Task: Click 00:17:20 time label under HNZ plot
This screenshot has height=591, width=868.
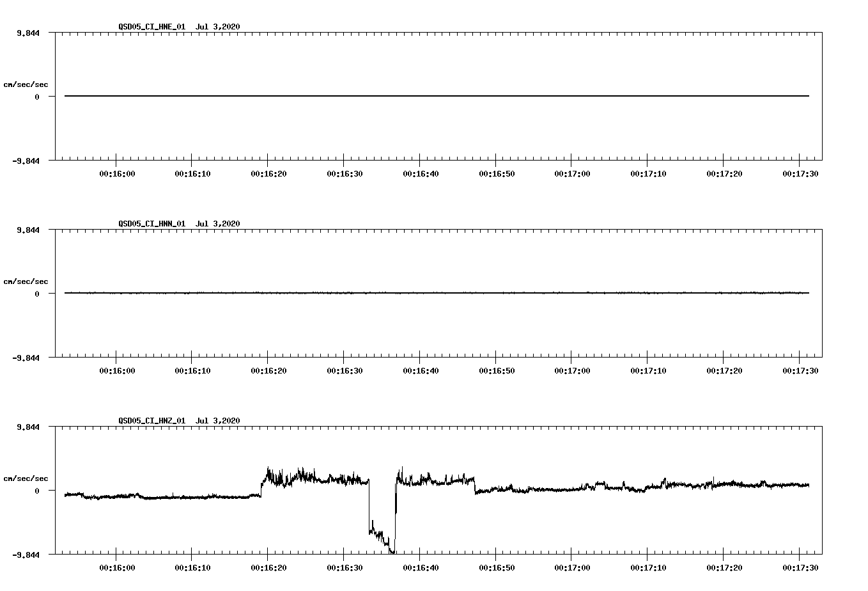Action: click(x=724, y=567)
